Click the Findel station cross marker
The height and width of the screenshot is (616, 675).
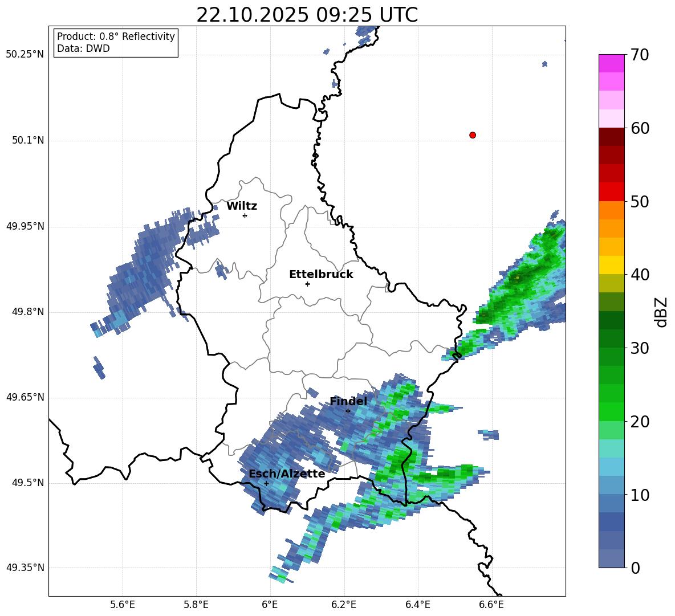[348, 411]
